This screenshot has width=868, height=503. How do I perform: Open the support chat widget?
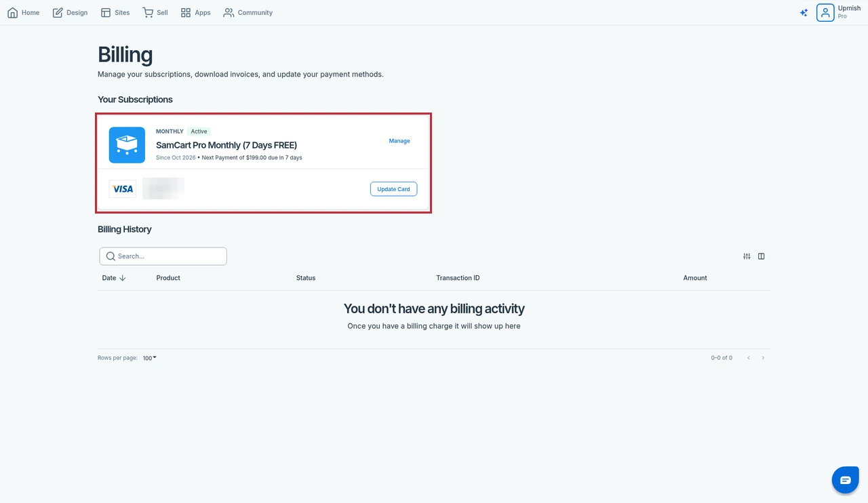pyautogui.click(x=845, y=480)
